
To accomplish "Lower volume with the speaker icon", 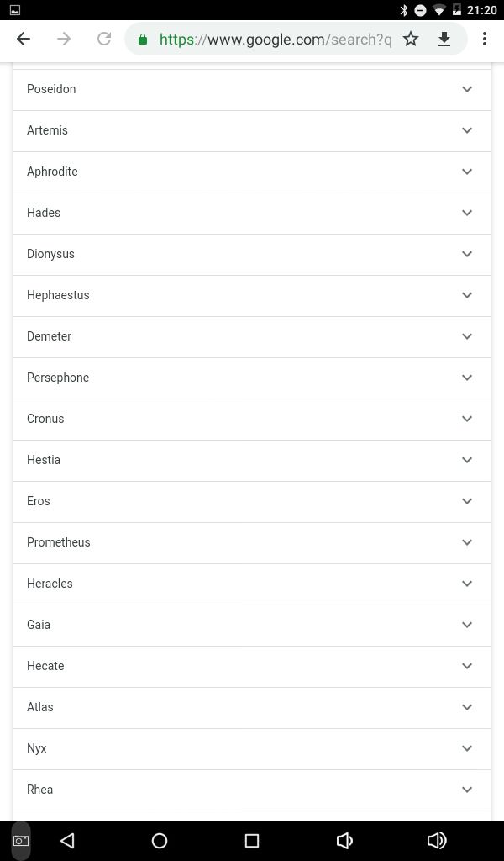I will (344, 840).
